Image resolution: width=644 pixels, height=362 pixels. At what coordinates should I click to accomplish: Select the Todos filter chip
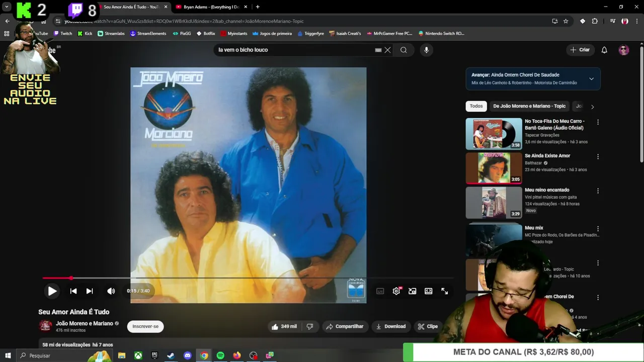click(x=476, y=106)
